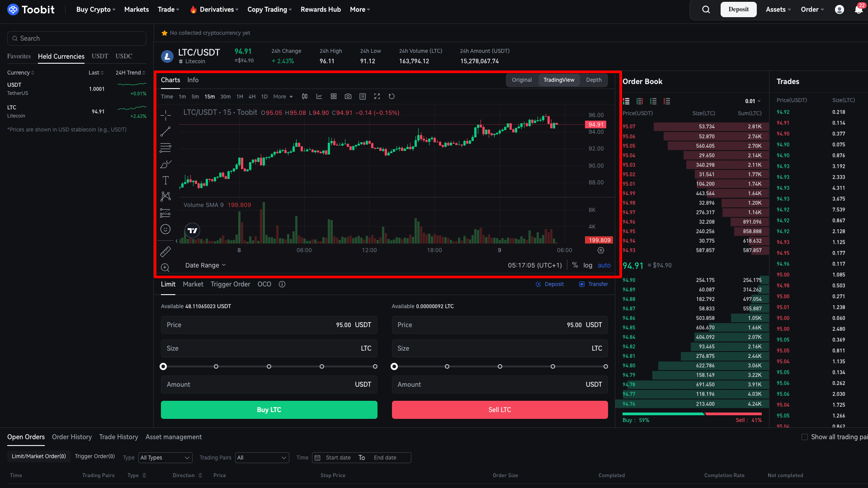
Task: Open the user profile avatar icon
Action: [840, 9]
